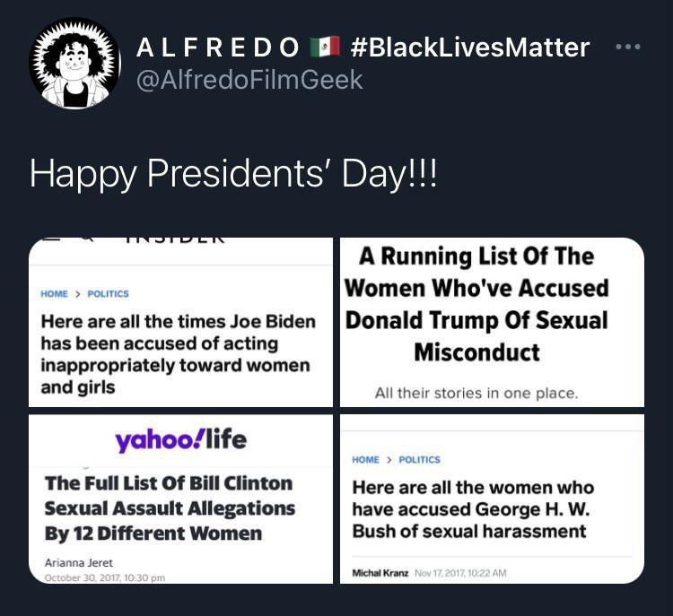Click HOME breadcrumb above the Biden headline

(54, 294)
